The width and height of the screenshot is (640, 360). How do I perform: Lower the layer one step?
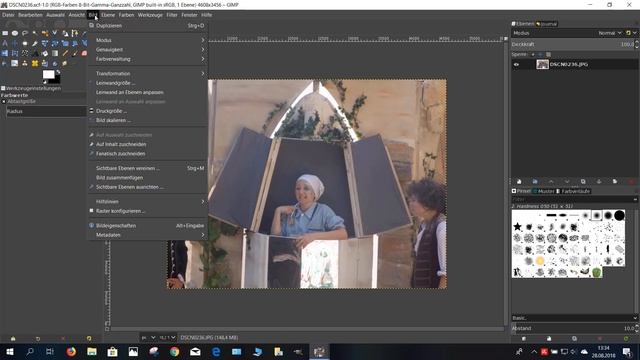[567, 181]
